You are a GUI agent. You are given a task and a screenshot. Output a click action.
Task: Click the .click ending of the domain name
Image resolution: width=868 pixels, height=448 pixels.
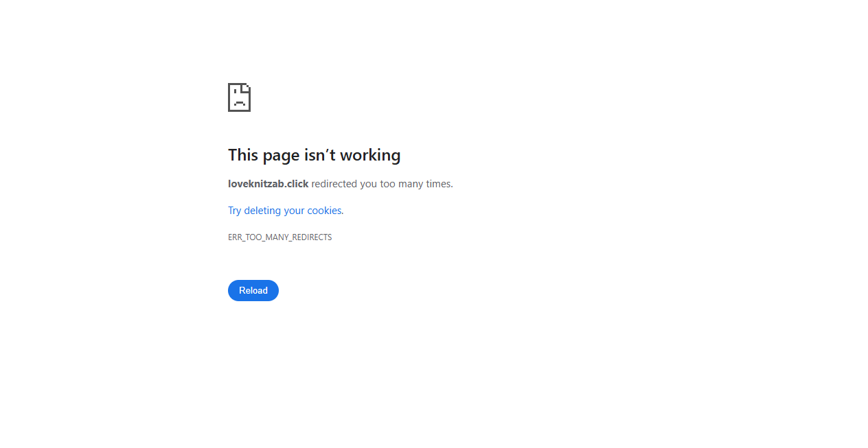point(297,184)
